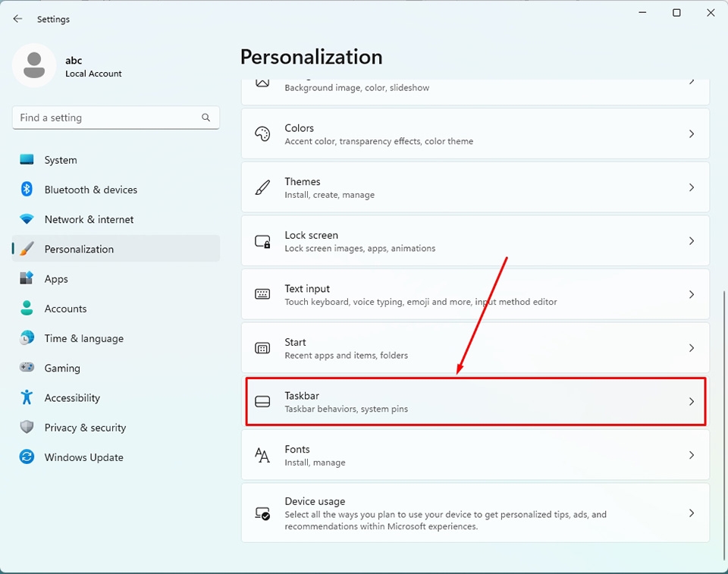Viewport: 728px width, 574px height.
Task: Maximize the Settings window
Action: [676, 13]
